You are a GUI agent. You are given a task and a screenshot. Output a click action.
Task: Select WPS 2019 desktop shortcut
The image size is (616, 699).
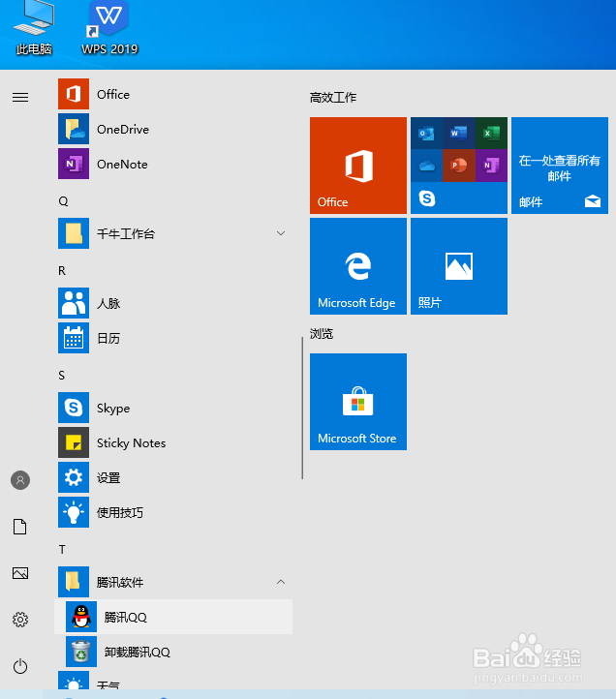(x=109, y=28)
